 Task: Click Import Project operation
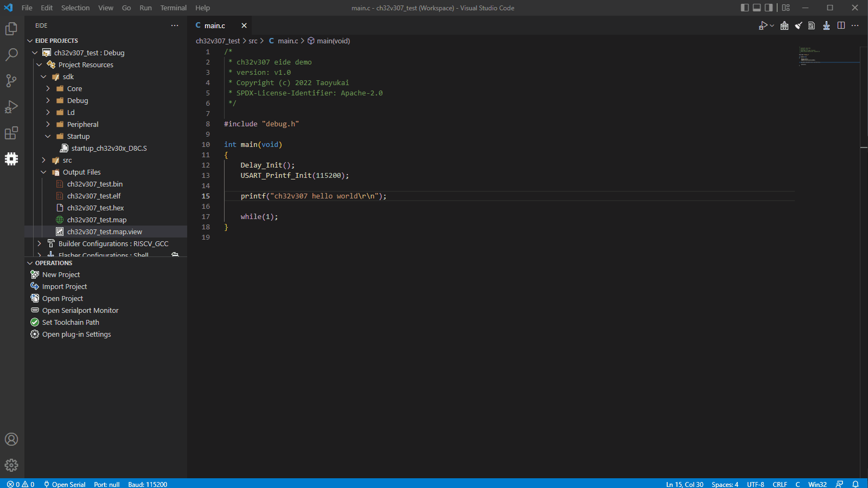point(106,286)
